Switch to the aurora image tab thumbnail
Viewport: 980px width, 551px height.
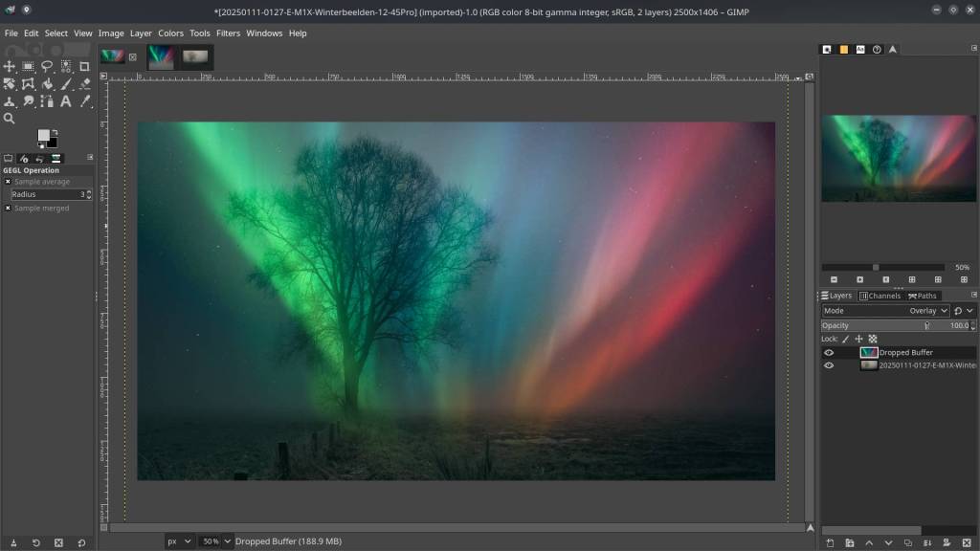[161, 56]
